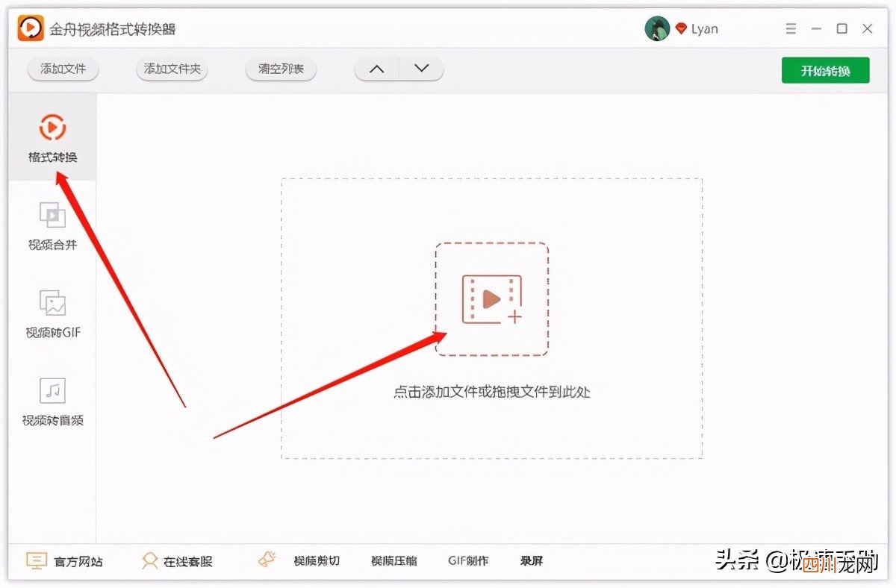Click the Lyan username
This screenshot has height=588, width=896.
pos(705,29)
